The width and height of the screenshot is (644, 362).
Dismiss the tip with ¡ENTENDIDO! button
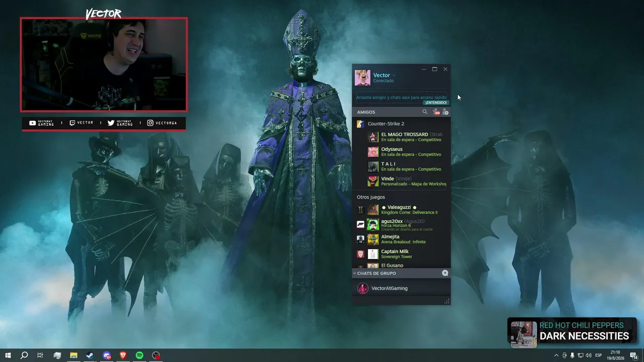click(x=436, y=103)
